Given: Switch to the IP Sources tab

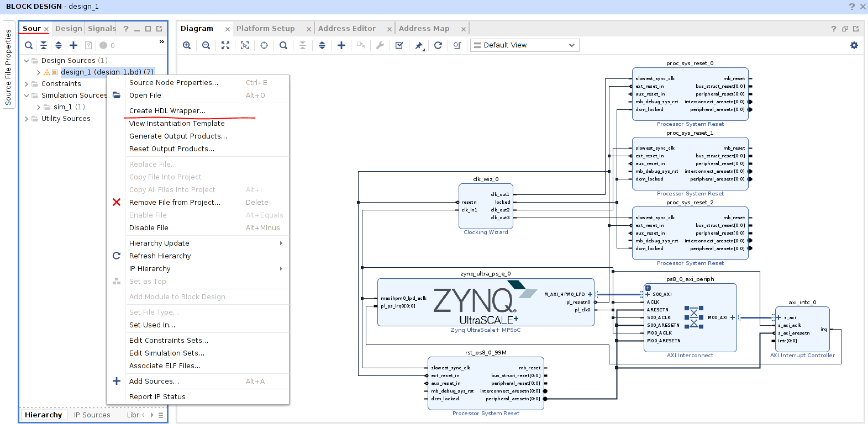Looking at the screenshot, I should point(92,415).
